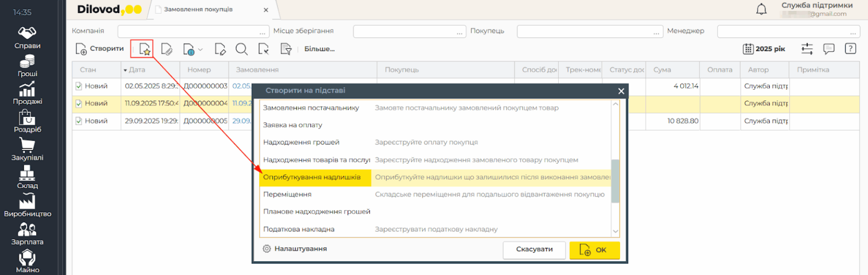Click the dialog list scrollbar thumb
868x275 pixels.
pyautogui.click(x=615, y=181)
